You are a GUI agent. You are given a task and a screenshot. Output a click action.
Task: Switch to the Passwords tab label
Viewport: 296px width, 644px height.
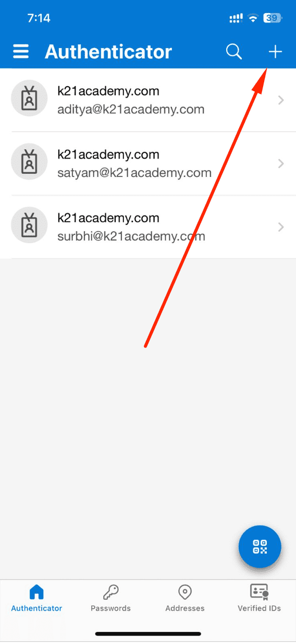[110, 608]
